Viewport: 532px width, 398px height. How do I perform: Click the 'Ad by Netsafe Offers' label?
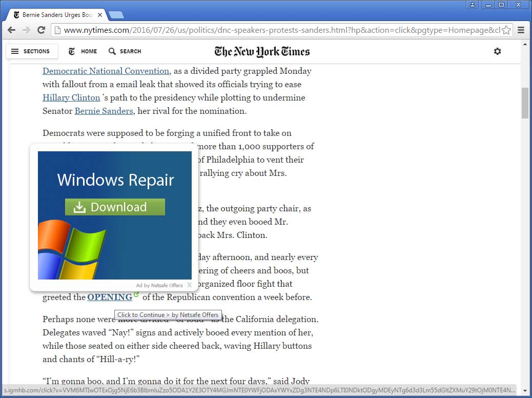coord(159,285)
